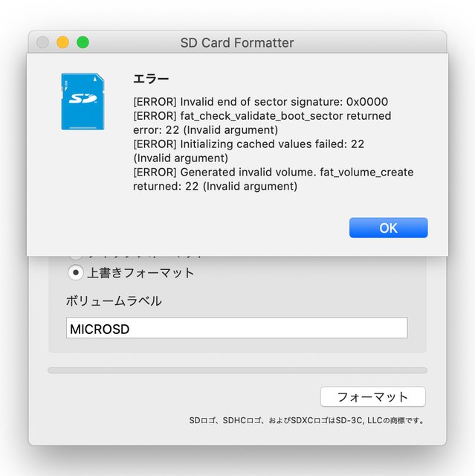
Task: Click the 'Invalid end of sector signature' line
Action: click(x=260, y=102)
